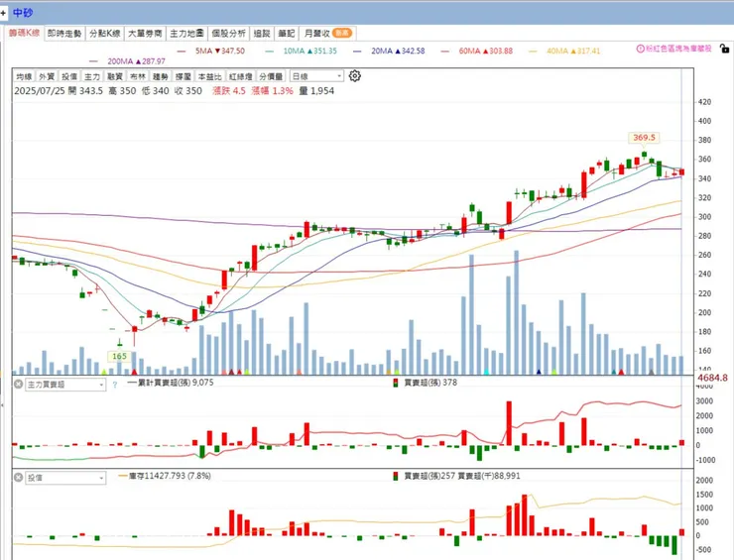734x560 pixels.
Task: Click the orange badge on 月營收 tab
Action: pyautogui.click(x=342, y=34)
